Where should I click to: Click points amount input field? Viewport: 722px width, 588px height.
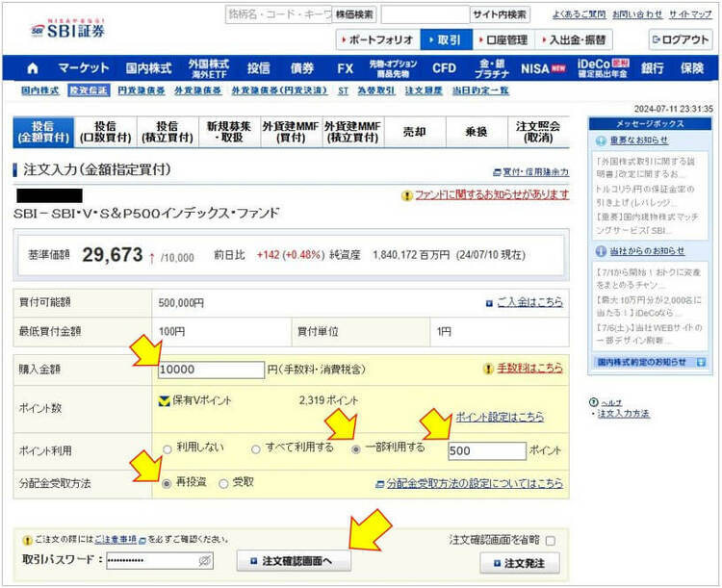coord(487,450)
